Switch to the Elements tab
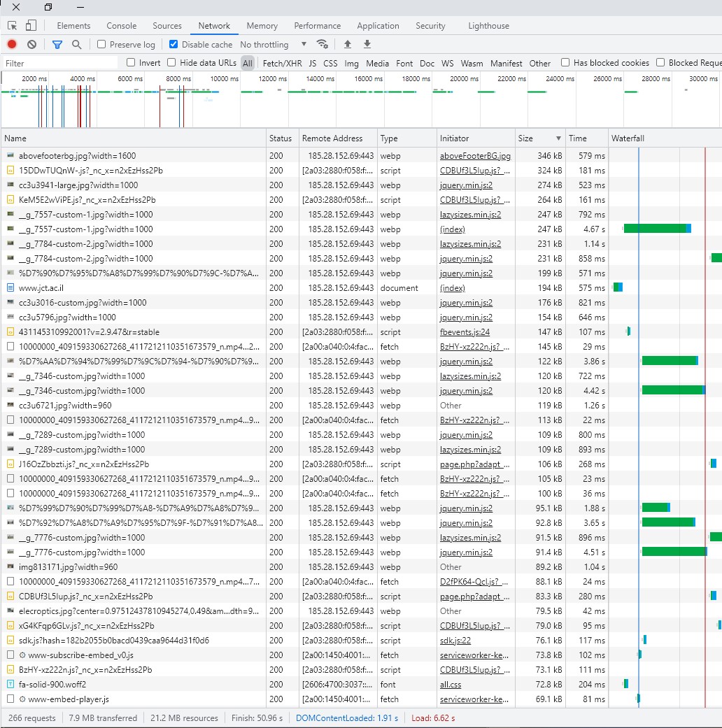 pos(73,26)
